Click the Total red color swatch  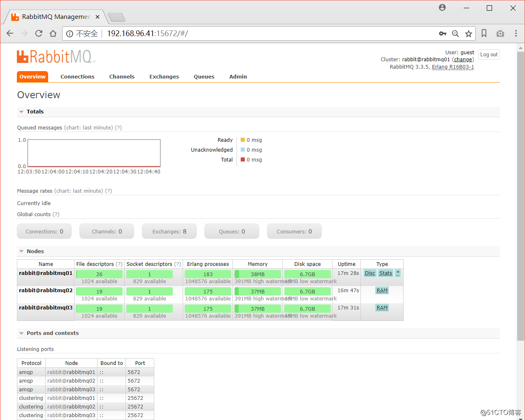click(x=243, y=159)
